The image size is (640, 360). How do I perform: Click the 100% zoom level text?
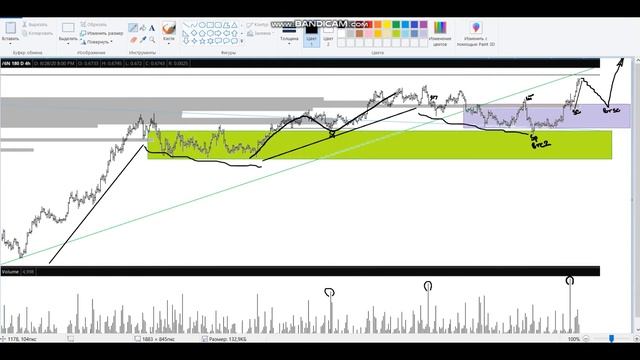573,339
